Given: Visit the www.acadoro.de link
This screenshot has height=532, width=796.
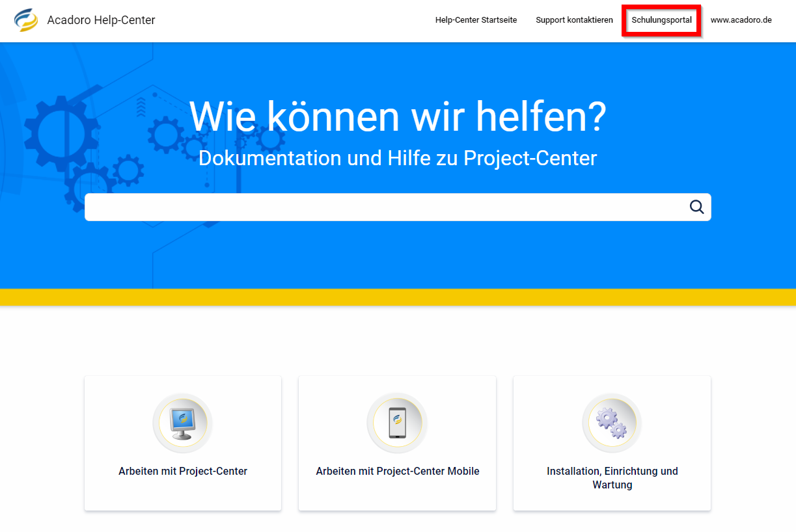Looking at the screenshot, I should tap(741, 20).
